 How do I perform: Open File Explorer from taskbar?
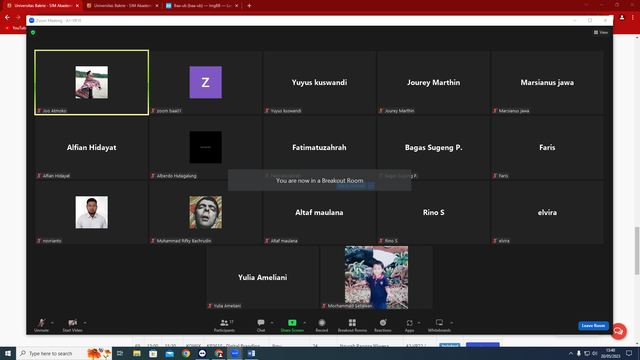point(137,353)
